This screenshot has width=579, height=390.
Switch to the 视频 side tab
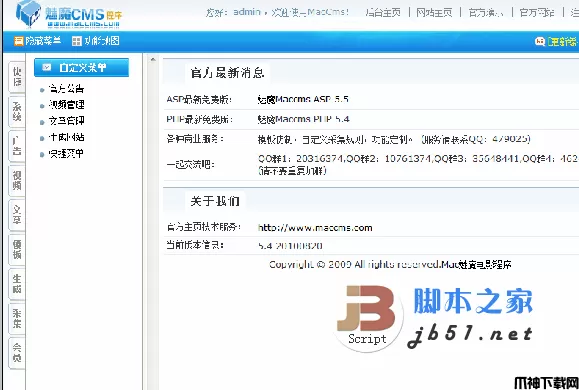[17, 181]
